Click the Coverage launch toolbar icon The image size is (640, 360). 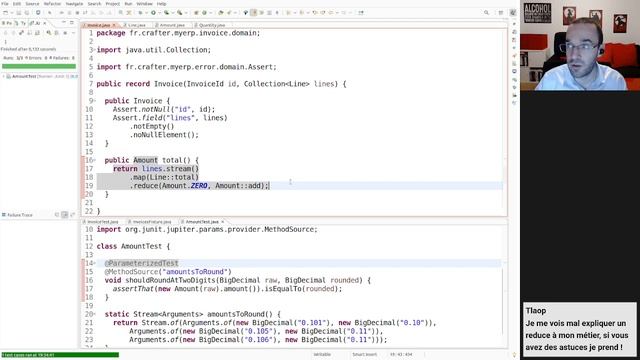(x=167, y=13)
